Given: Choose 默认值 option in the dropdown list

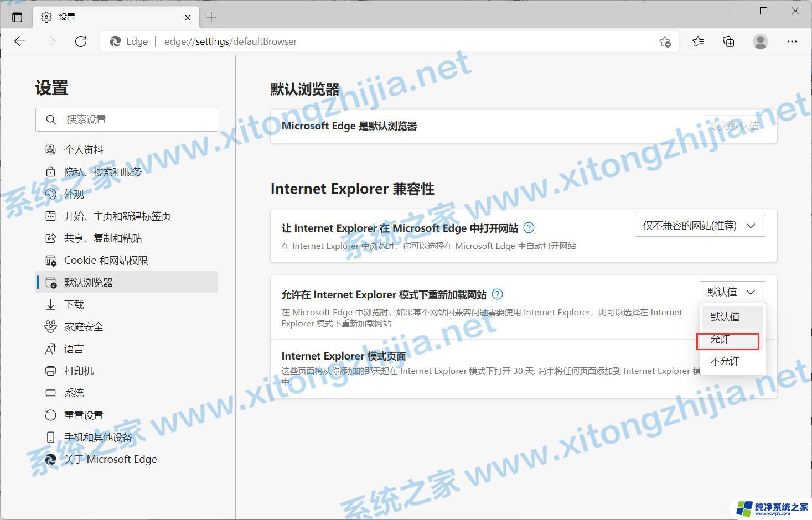Looking at the screenshot, I should [733, 316].
